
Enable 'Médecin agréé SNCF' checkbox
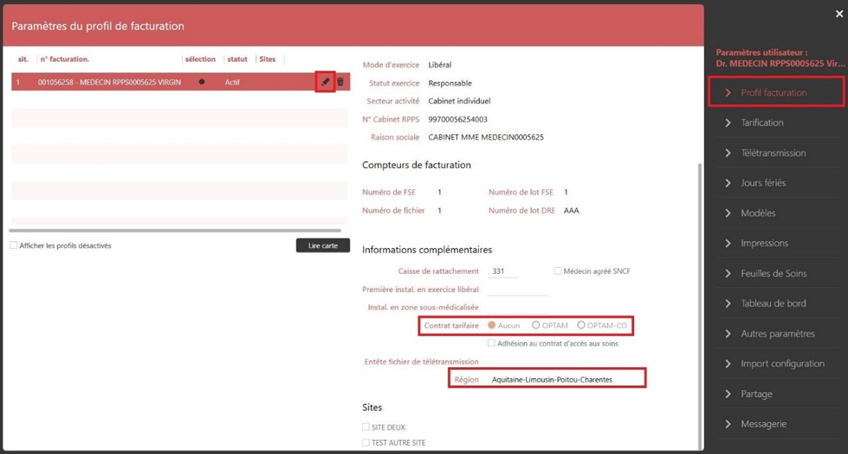pyautogui.click(x=558, y=271)
